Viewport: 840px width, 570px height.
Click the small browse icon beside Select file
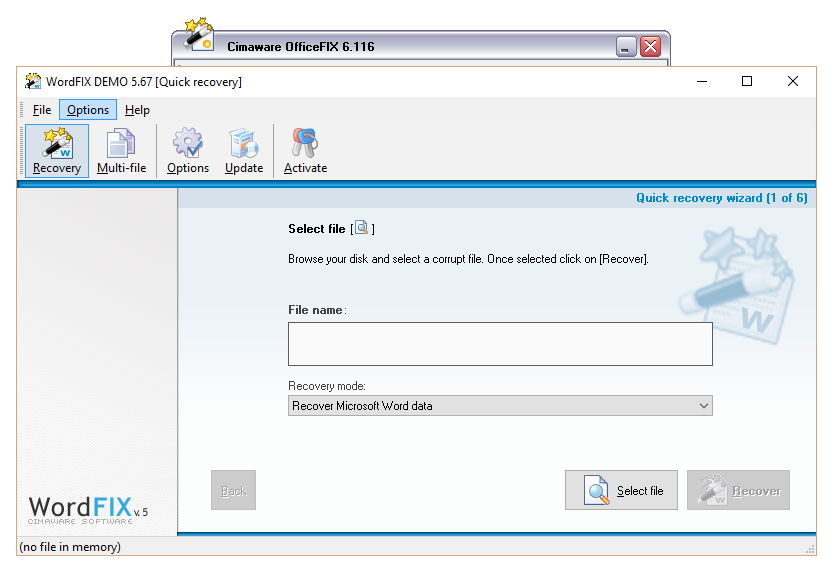point(362,228)
